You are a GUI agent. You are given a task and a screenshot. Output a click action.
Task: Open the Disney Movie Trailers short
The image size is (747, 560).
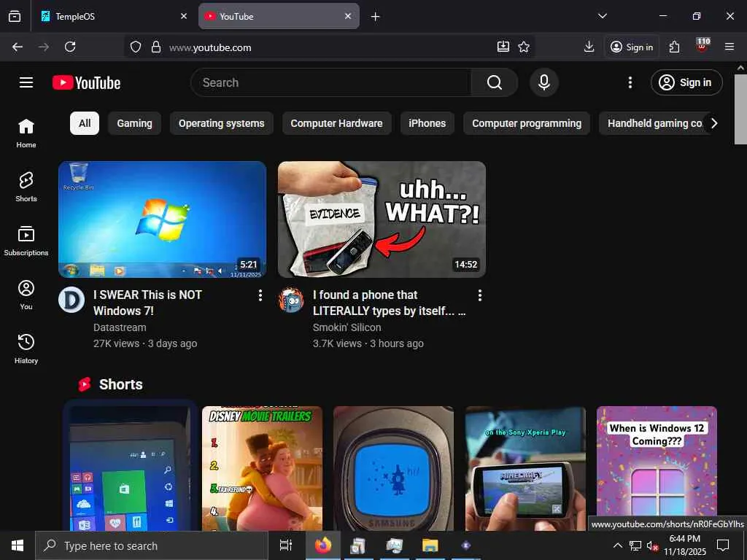coord(262,468)
